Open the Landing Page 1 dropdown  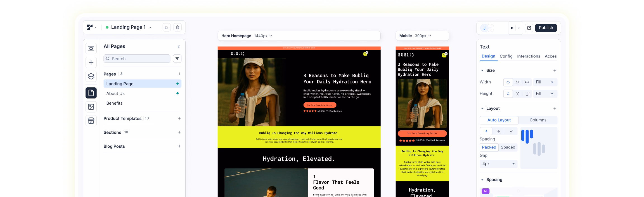[x=150, y=27]
